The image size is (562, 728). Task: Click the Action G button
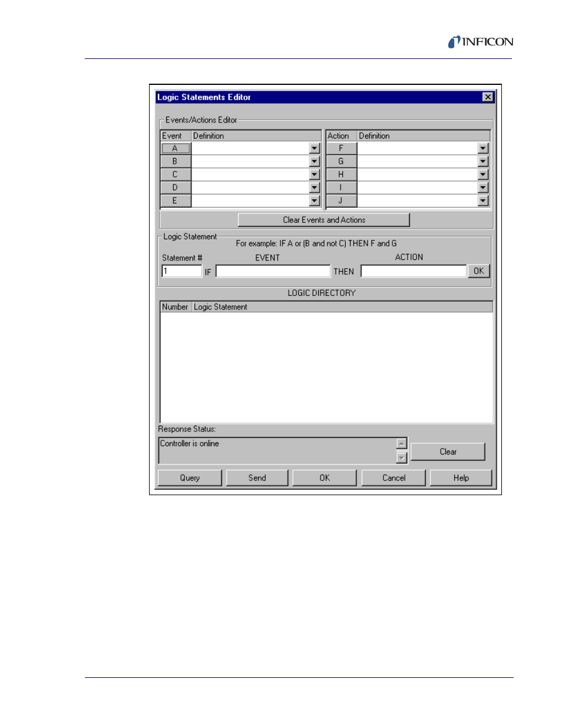tap(341, 162)
